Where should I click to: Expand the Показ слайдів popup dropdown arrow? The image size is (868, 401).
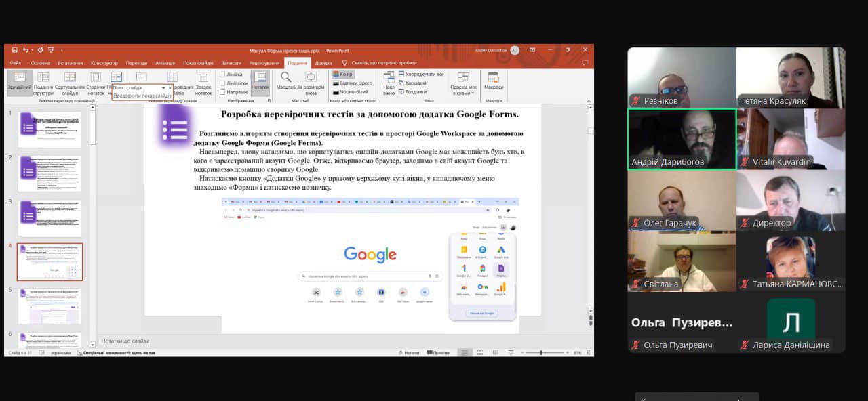tap(163, 88)
